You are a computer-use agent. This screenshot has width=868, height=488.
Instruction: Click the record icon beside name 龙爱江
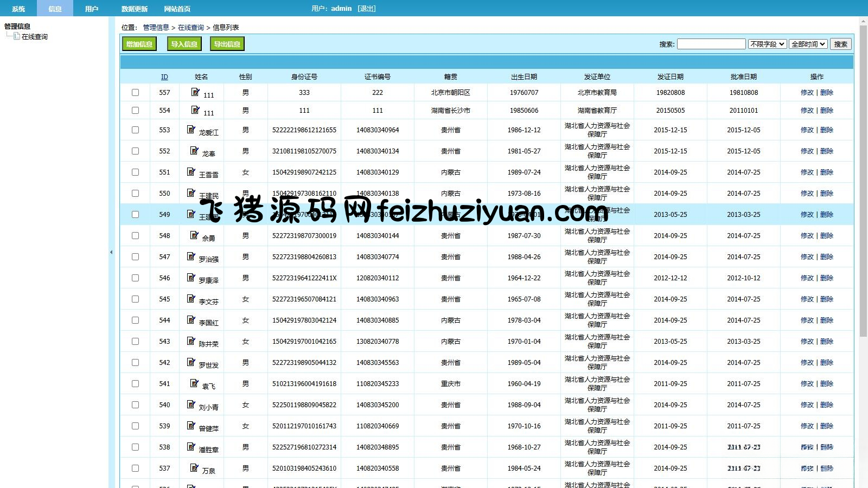(191, 129)
